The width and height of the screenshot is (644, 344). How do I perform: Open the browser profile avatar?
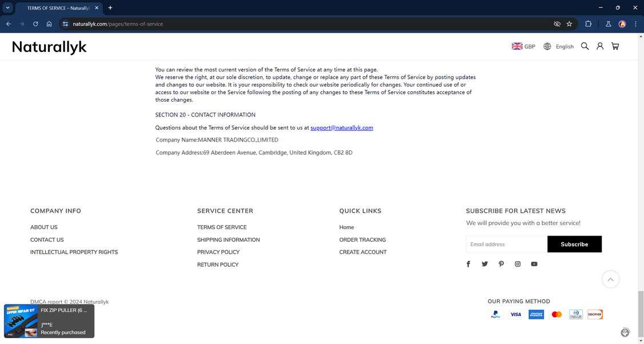pos(622,24)
